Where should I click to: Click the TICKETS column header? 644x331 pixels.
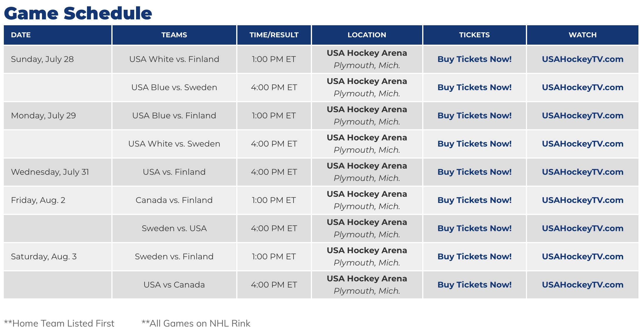click(474, 35)
